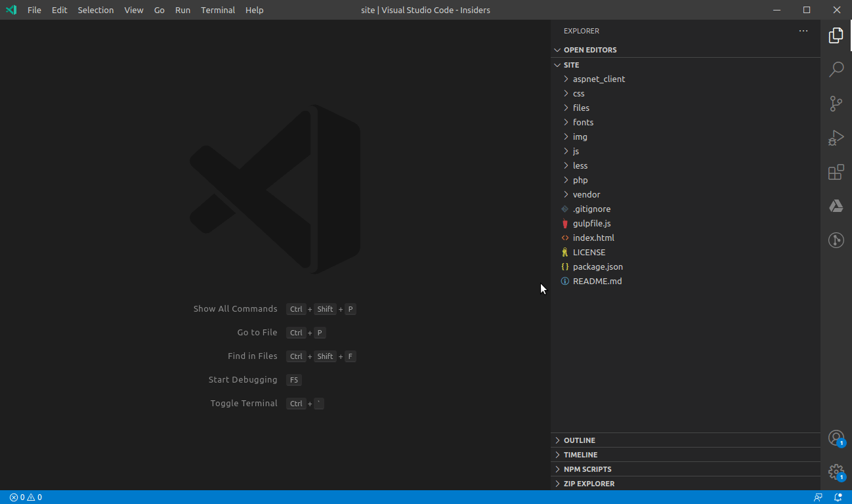Open Explorer more actions ellipsis menu
852x504 pixels.
click(803, 31)
